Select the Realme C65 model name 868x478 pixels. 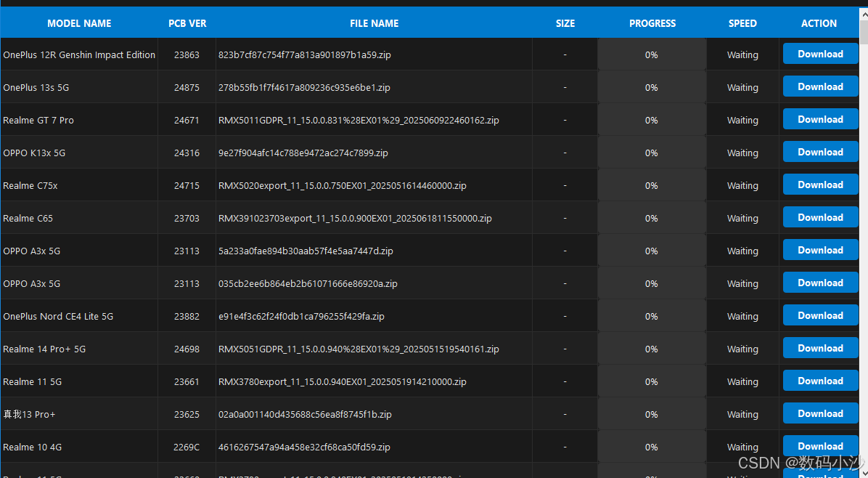(28, 218)
